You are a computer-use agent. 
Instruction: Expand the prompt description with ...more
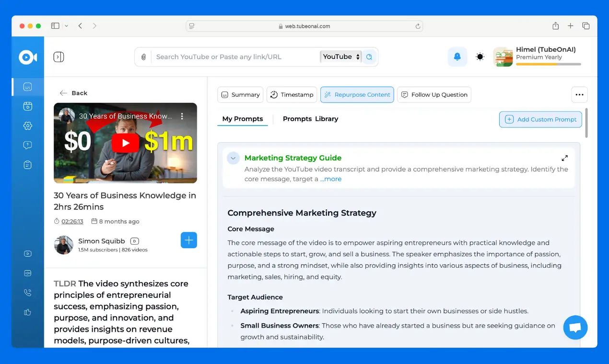click(331, 179)
